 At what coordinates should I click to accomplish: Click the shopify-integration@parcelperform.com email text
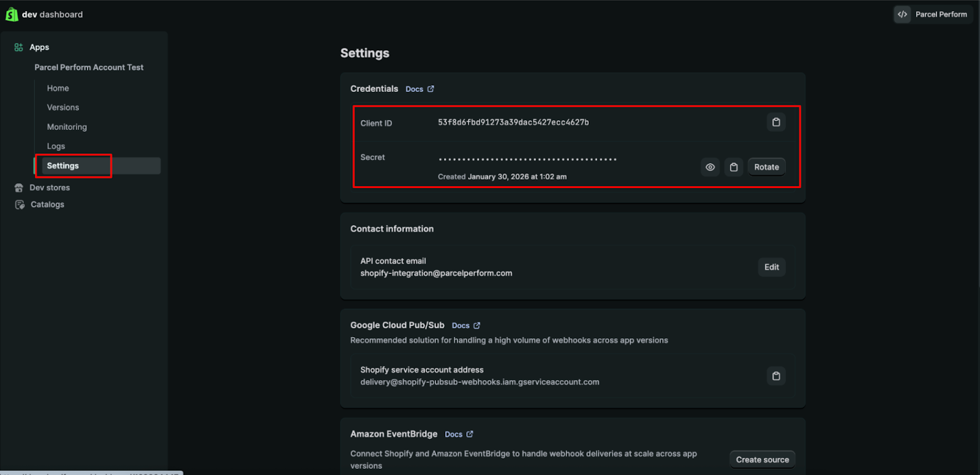point(436,273)
